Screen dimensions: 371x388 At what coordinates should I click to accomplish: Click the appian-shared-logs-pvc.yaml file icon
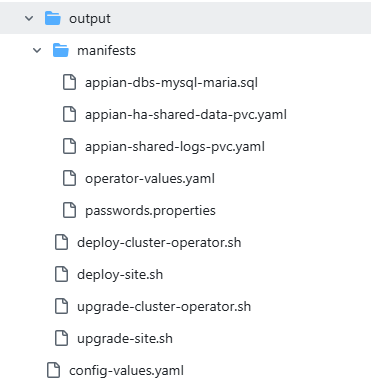pyautogui.click(x=69, y=146)
